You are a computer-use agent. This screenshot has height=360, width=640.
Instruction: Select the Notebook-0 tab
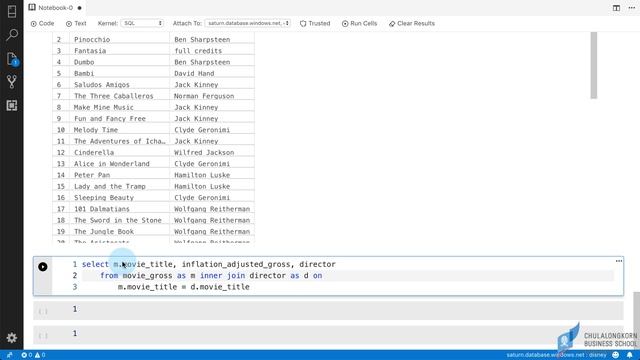(x=55, y=8)
